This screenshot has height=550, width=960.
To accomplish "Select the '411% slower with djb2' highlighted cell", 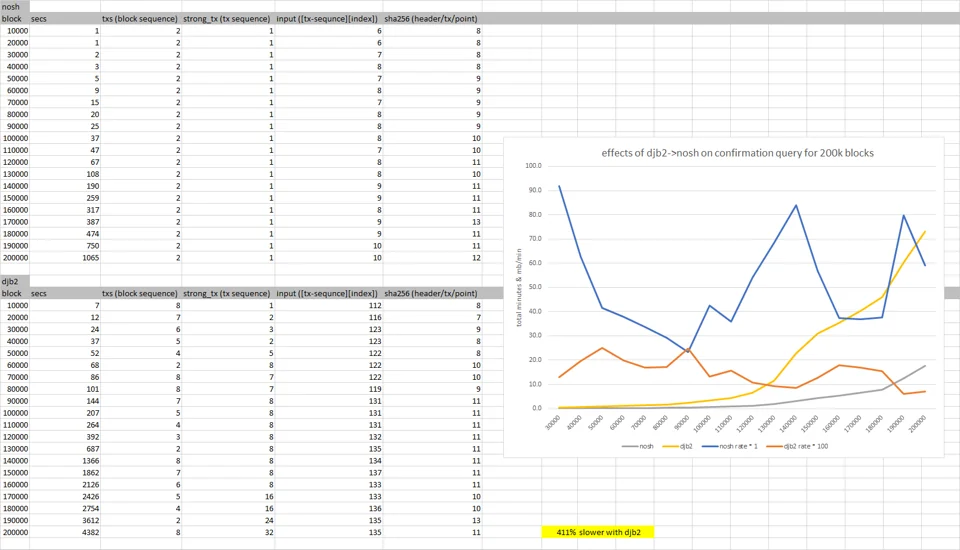I will coord(598,532).
